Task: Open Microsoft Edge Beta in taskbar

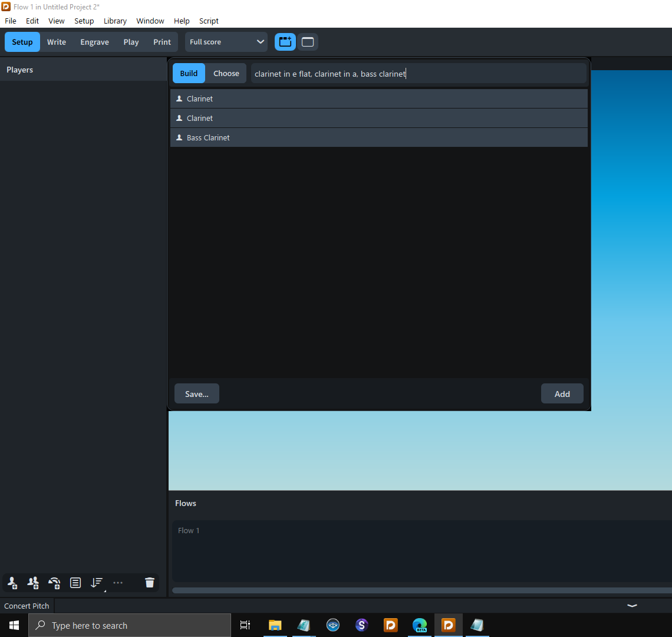Action: [x=420, y=625]
